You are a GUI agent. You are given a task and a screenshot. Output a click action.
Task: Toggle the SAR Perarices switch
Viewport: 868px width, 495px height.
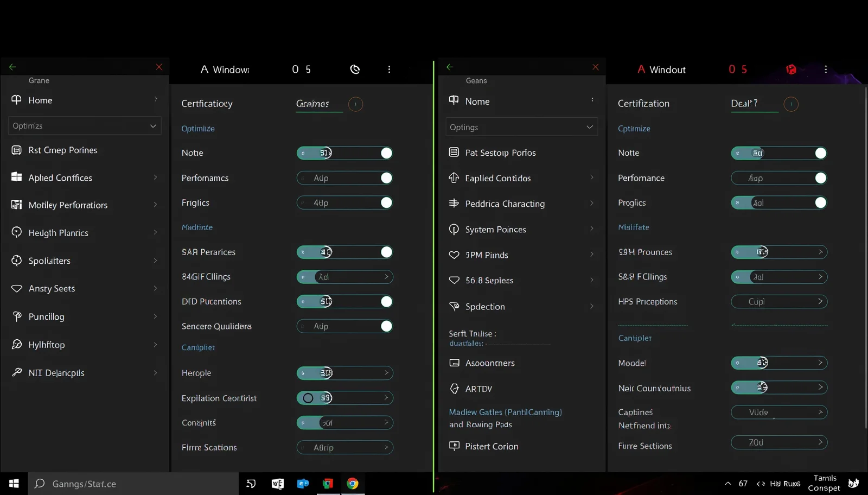pyautogui.click(x=344, y=252)
